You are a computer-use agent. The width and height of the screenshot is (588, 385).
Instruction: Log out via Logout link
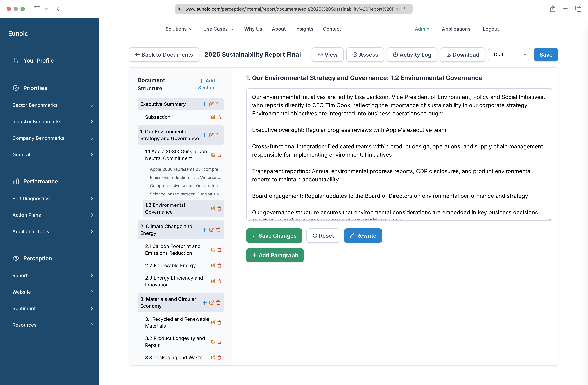[491, 29]
